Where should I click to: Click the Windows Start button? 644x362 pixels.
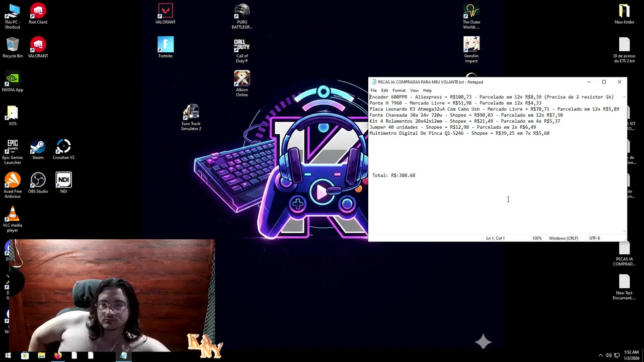(8, 356)
